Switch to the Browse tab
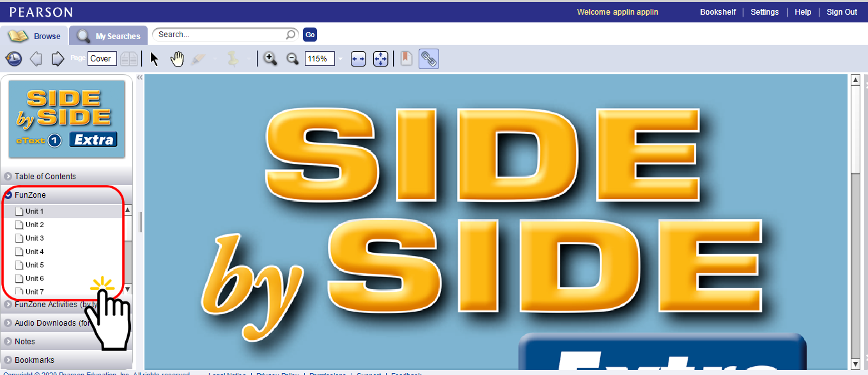This screenshot has width=868, height=375. point(35,36)
